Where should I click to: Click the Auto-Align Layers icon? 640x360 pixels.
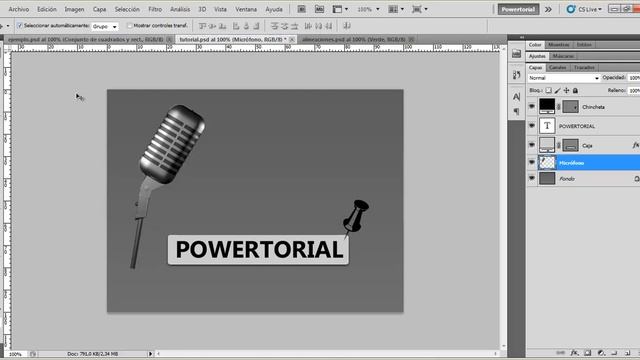tap(347, 26)
